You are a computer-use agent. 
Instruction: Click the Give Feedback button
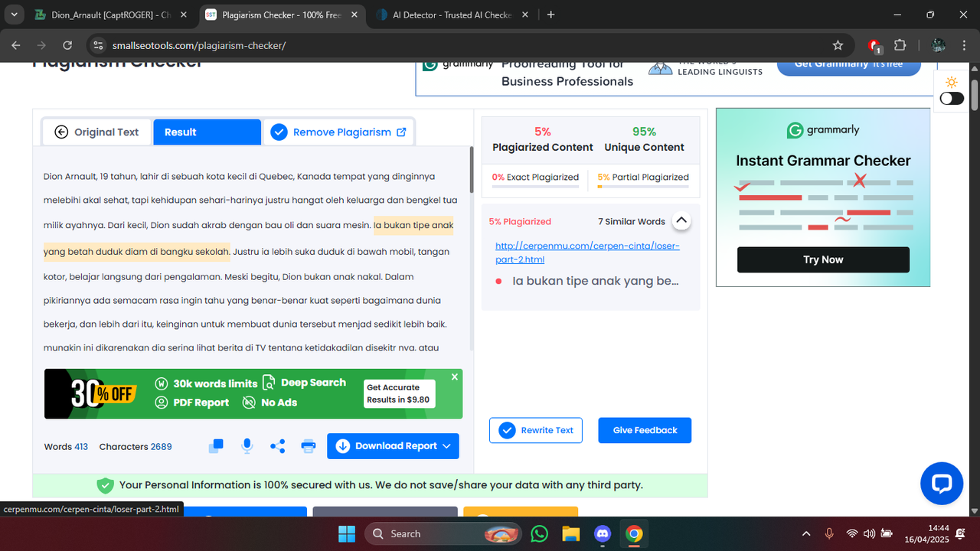coord(645,430)
